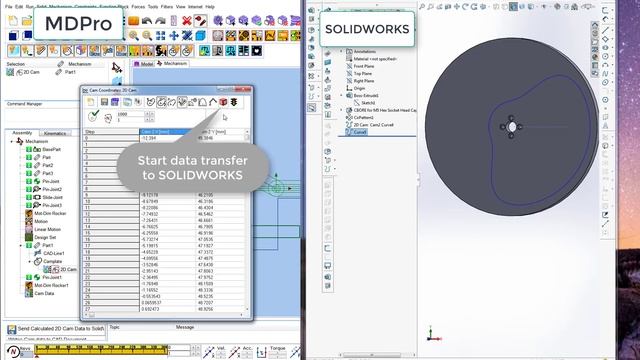Toggle the green box beside BasePart
This screenshot has height=360, width=640.
click(x=29, y=149)
